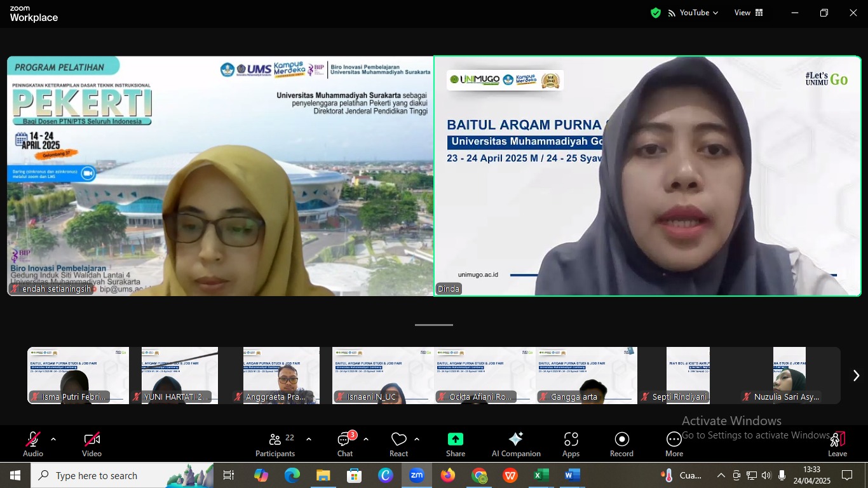The width and height of the screenshot is (868, 488).
Task: Expand audio options caret next to Audio
Action: tap(53, 439)
